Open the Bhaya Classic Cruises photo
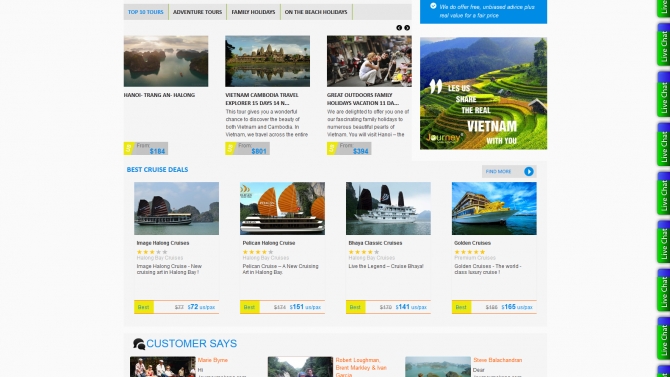 [x=388, y=209]
